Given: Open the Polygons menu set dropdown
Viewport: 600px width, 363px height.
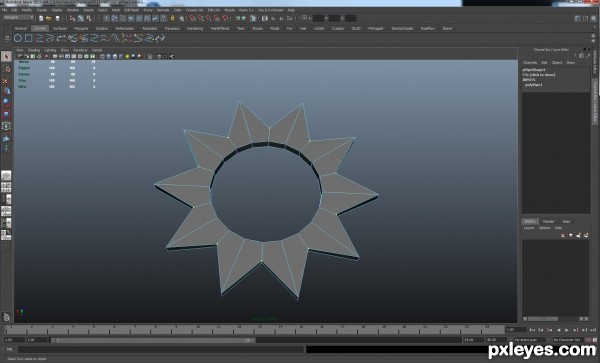Looking at the screenshot, I should pyautogui.click(x=18, y=18).
